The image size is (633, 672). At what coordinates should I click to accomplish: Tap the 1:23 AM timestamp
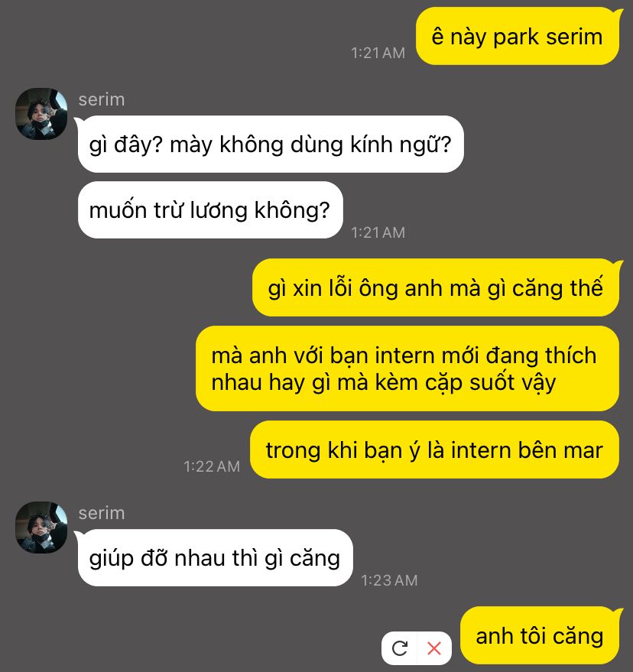click(x=389, y=580)
